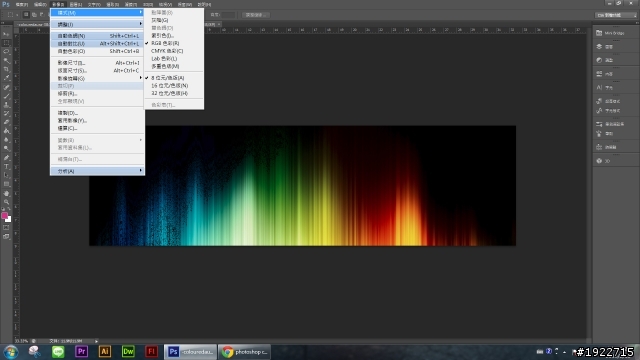Select the Eraser tool
Image resolution: width=640 pixels, height=360 pixels.
click(7, 122)
